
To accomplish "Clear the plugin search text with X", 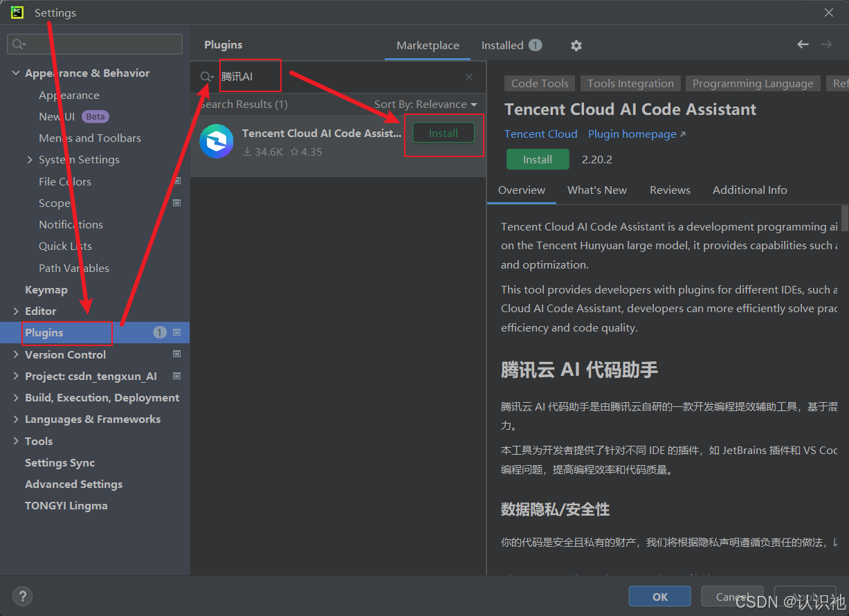I will click(x=469, y=77).
